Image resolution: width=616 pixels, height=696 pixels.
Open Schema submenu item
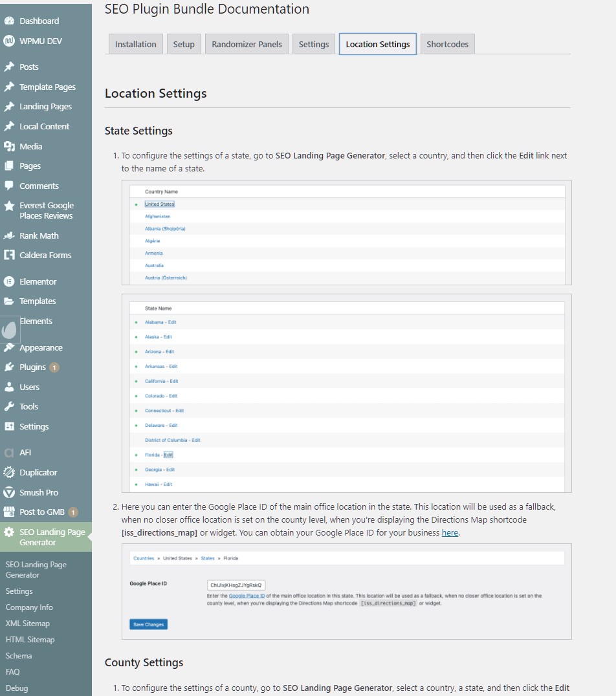(19, 656)
